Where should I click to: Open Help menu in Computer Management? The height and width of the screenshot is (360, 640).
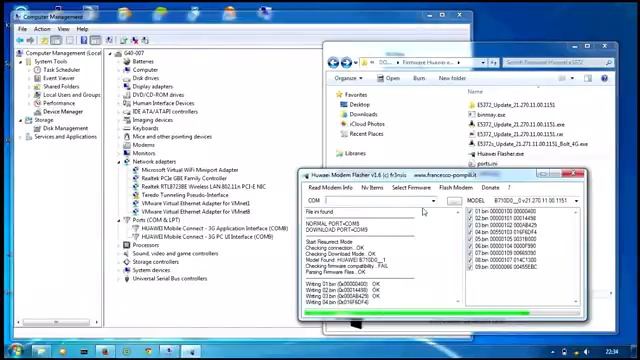pyautogui.click(x=82, y=29)
